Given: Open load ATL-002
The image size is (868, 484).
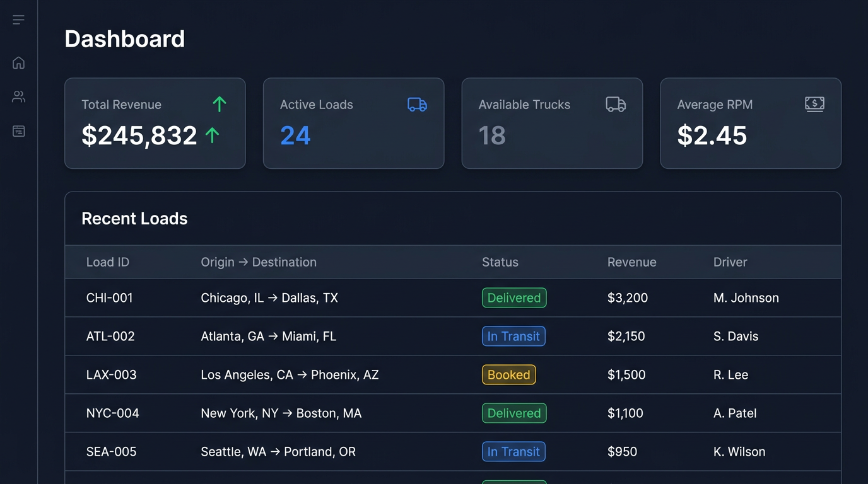Looking at the screenshot, I should [x=110, y=337].
